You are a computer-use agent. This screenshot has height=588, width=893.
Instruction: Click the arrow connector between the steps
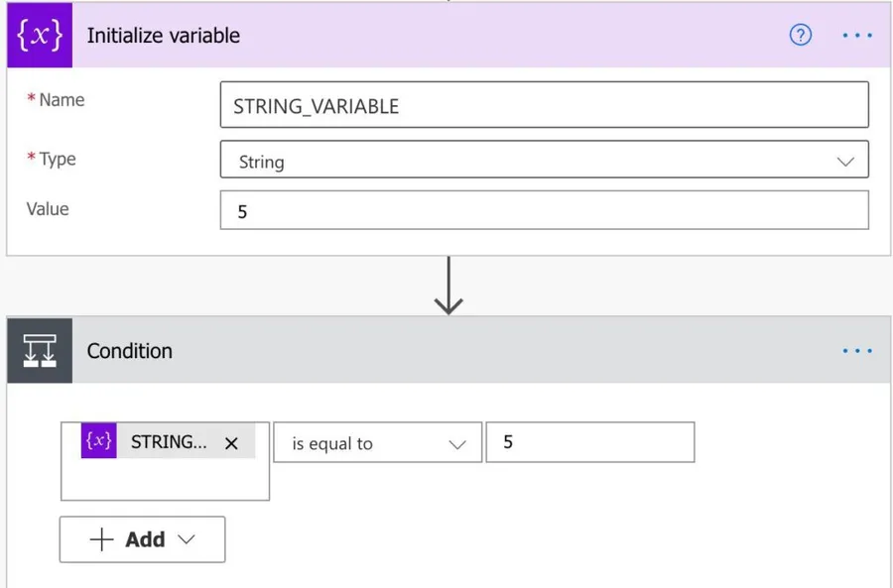coord(448,286)
